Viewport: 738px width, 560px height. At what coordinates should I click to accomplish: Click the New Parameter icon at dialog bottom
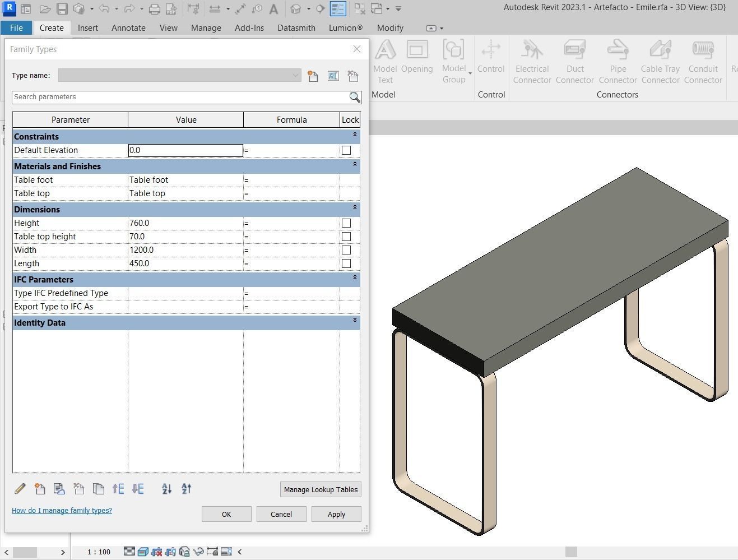pyautogui.click(x=40, y=489)
